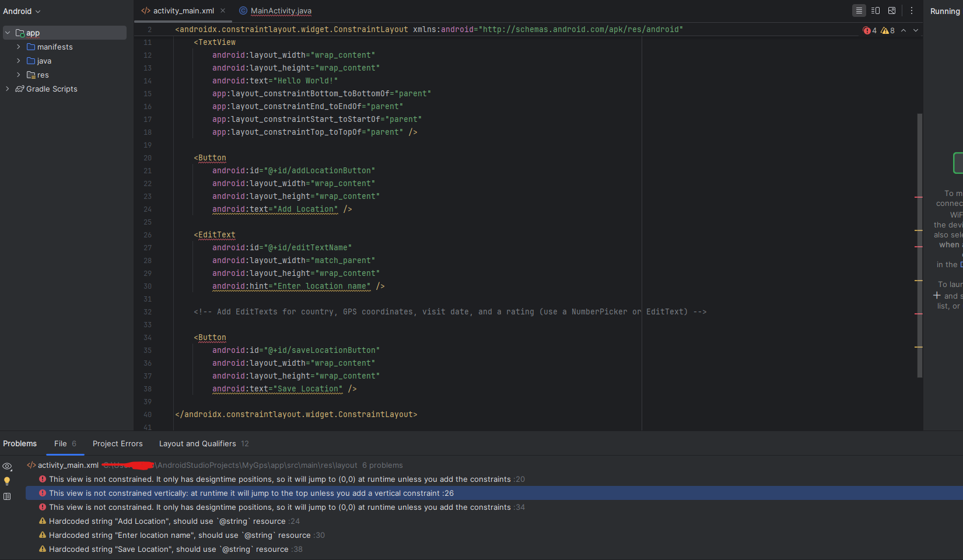Image resolution: width=963 pixels, height=560 pixels.
Task: Open quick fixes via the lightbulb icon
Action: pos(8,481)
